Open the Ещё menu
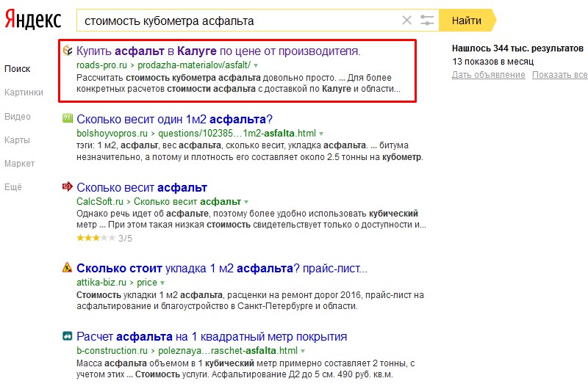Image resolution: width=588 pixels, height=392 pixels. pyautogui.click(x=13, y=187)
